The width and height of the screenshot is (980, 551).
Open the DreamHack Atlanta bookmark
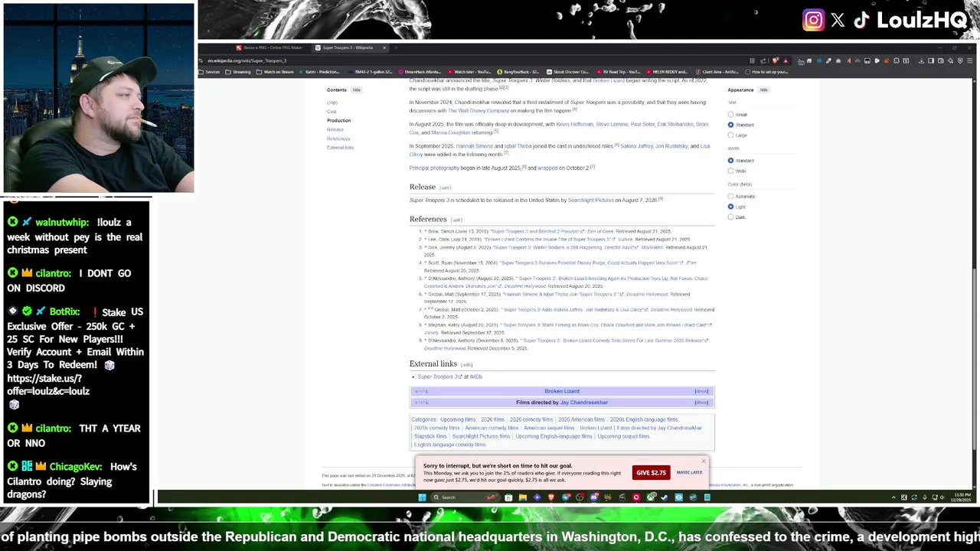point(418,72)
